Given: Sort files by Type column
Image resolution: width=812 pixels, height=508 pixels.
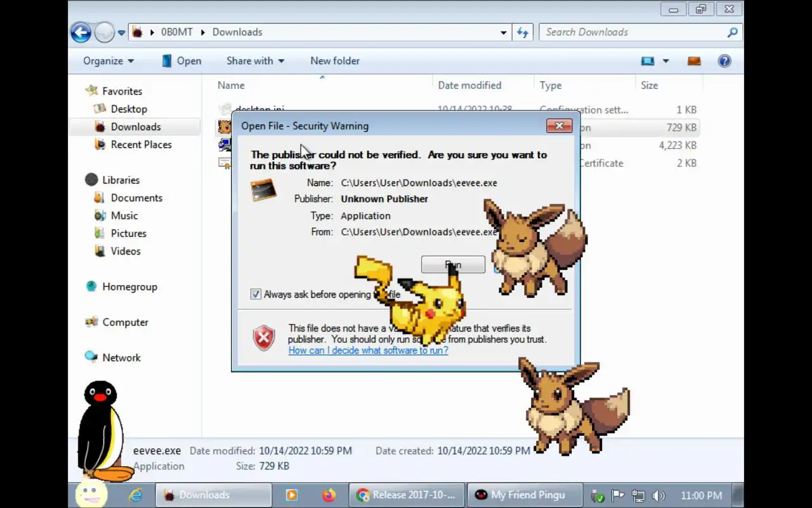Looking at the screenshot, I should pos(551,85).
